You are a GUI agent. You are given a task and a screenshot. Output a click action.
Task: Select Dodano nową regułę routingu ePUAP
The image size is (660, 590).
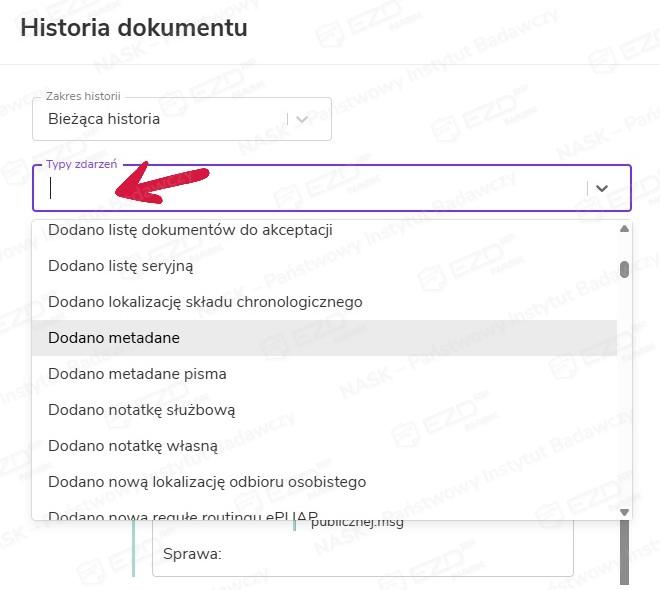click(183, 514)
